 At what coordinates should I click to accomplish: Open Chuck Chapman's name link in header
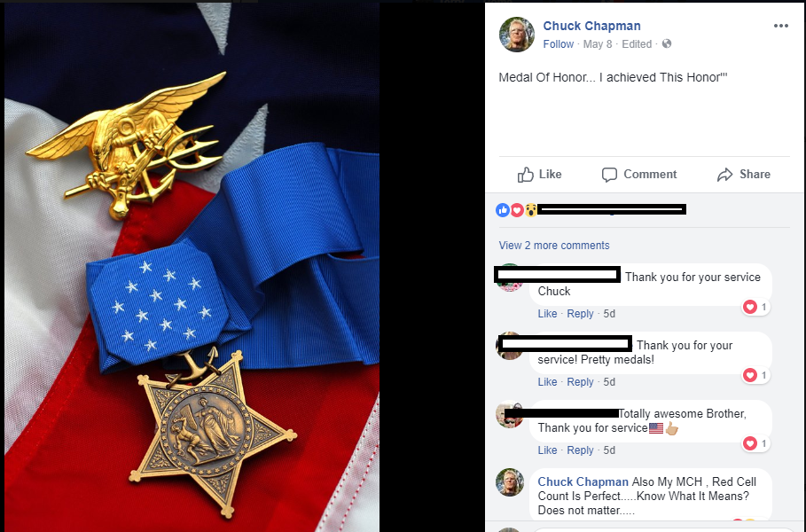(591, 26)
